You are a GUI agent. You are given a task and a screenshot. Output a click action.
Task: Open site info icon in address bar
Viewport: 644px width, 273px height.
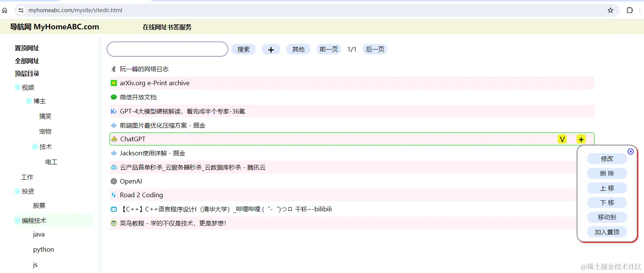pos(21,10)
